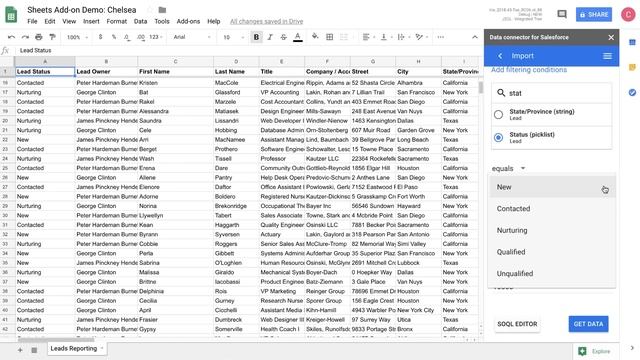Click the blue SHARE button

coord(594,14)
